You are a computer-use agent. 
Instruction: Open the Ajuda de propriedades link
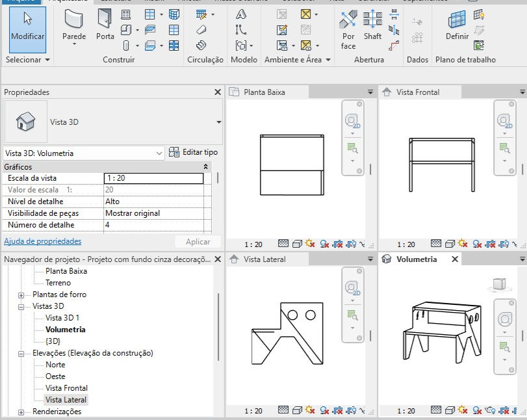click(x=43, y=241)
